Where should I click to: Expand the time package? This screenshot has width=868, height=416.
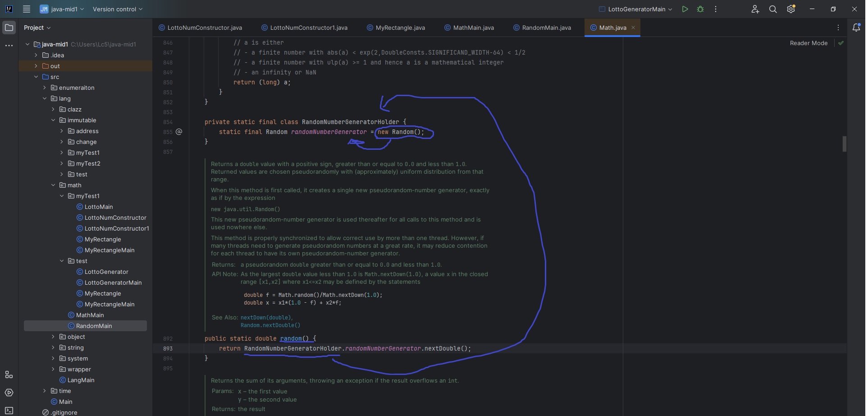click(45, 391)
